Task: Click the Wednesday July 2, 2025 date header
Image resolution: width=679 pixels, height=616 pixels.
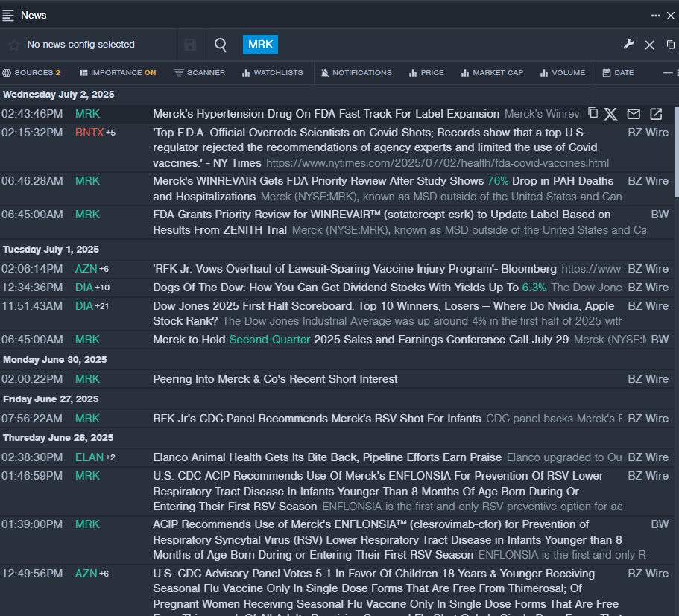Action: (58, 95)
